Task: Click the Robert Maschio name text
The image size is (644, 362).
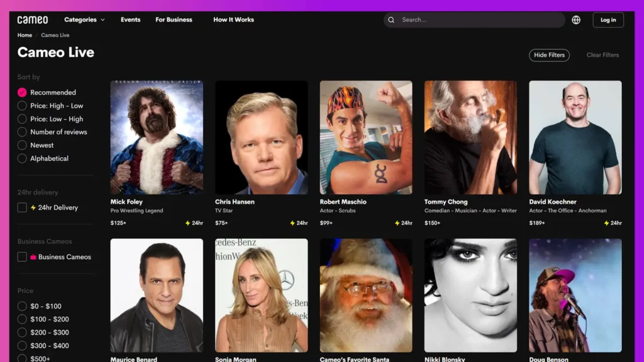Action: 343,202
